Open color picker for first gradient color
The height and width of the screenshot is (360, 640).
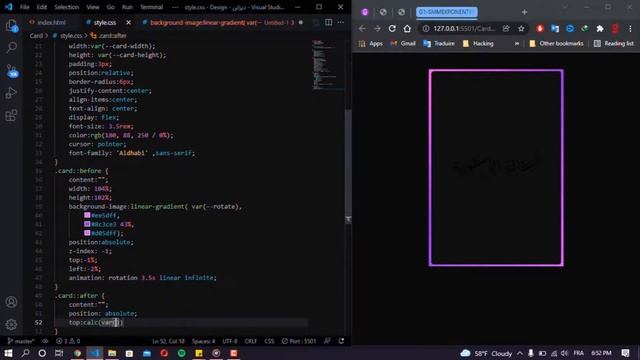87,215
